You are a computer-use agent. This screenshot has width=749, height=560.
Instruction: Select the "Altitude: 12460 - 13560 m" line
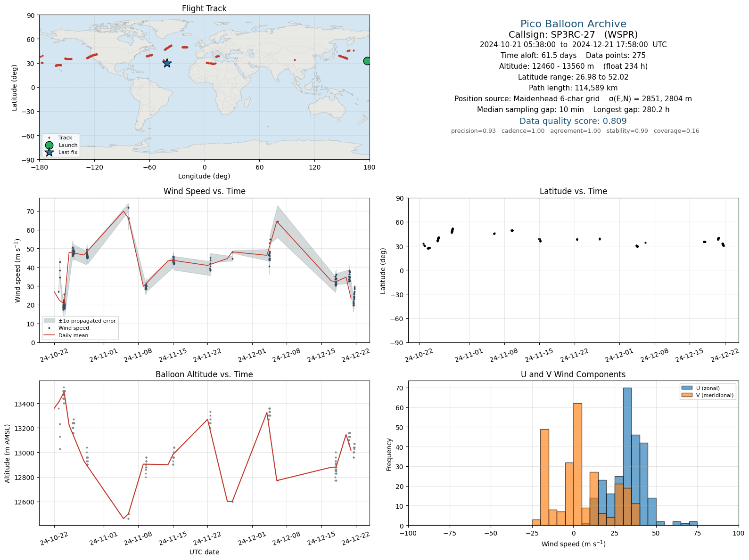(546, 66)
